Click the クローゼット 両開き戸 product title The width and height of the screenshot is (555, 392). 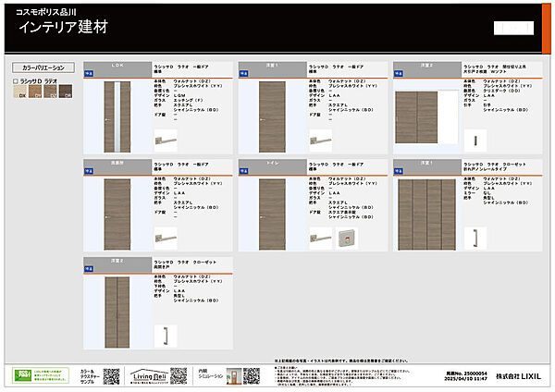[x=185, y=264]
